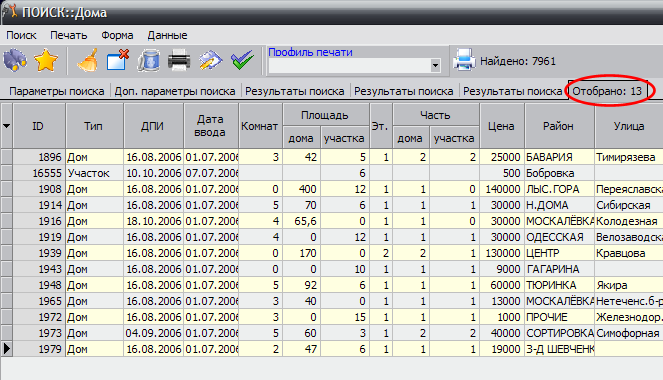Click участка subheader under Часть
Image resolution: width=663 pixels, height=380 pixels.
tap(454, 138)
